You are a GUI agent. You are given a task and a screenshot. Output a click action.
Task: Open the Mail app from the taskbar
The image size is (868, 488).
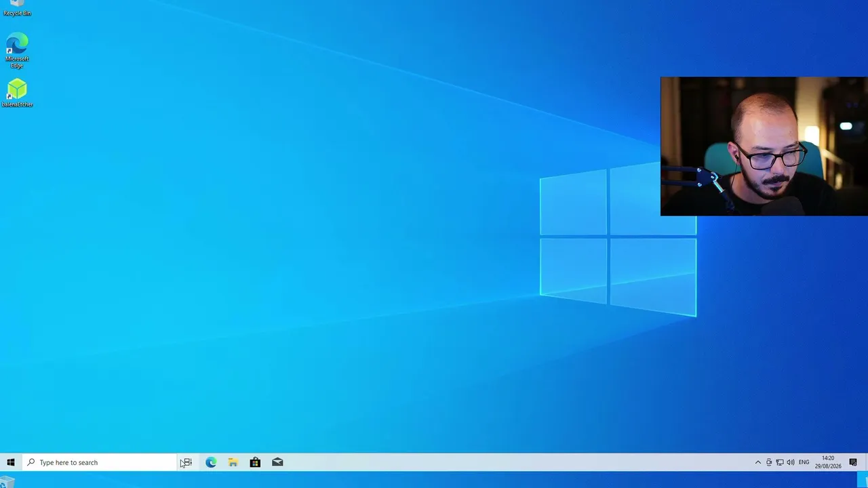point(277,462)
